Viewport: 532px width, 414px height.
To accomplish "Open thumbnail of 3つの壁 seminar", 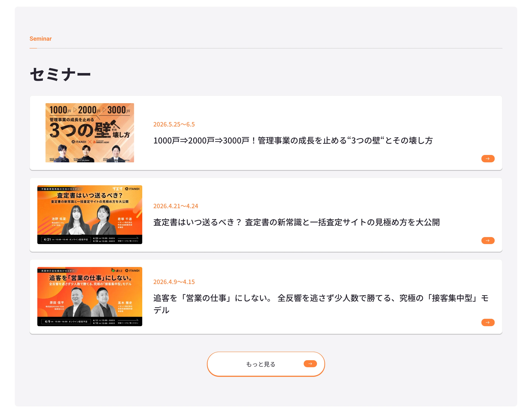I will (x=90, y=133).
